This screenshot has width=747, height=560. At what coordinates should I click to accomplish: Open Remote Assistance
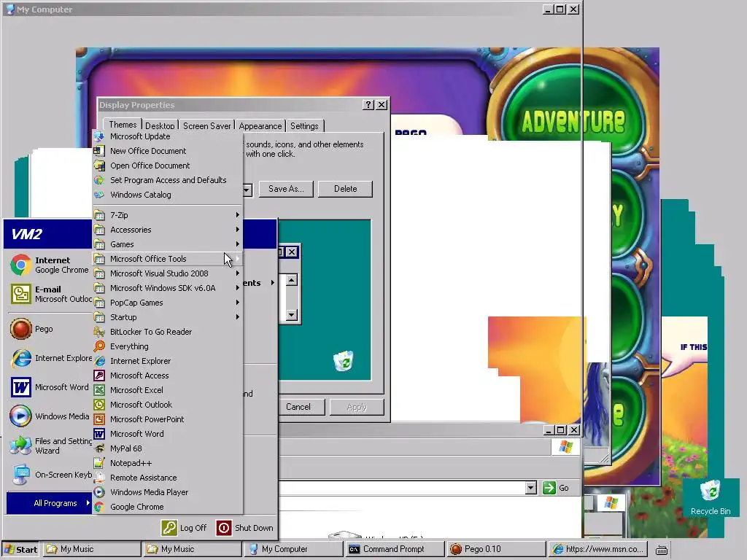[168, 478]
